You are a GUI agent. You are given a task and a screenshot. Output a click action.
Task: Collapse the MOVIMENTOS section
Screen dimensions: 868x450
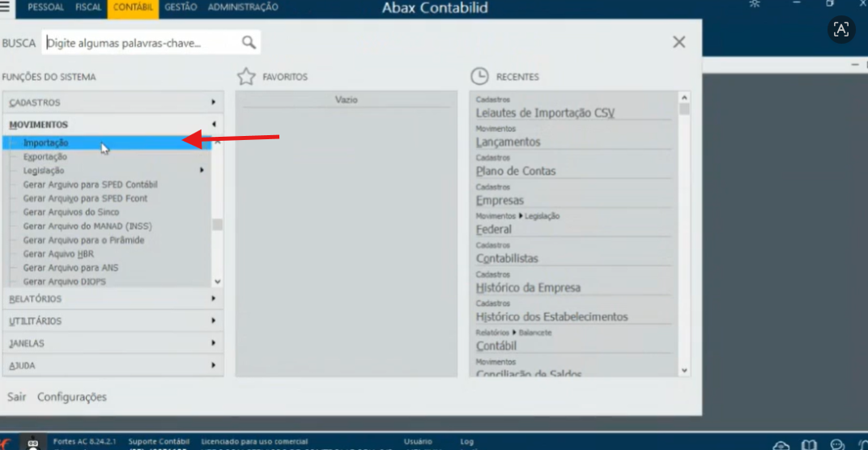coord(113,125)
